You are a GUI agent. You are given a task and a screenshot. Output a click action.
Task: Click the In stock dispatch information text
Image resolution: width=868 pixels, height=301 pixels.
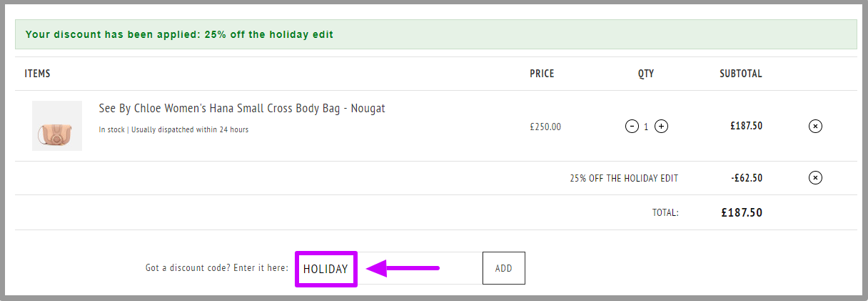pos(173,130)
